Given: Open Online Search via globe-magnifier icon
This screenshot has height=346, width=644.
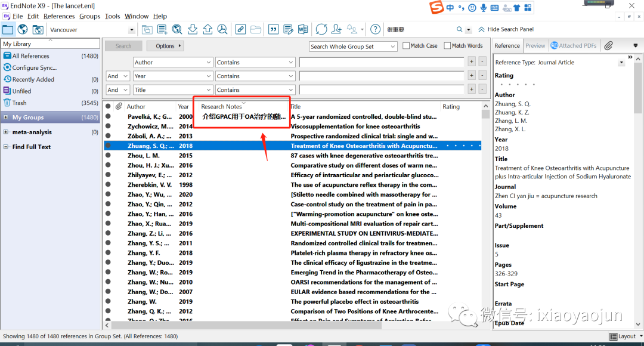Looking at the screenshot, I should [177, 30].
